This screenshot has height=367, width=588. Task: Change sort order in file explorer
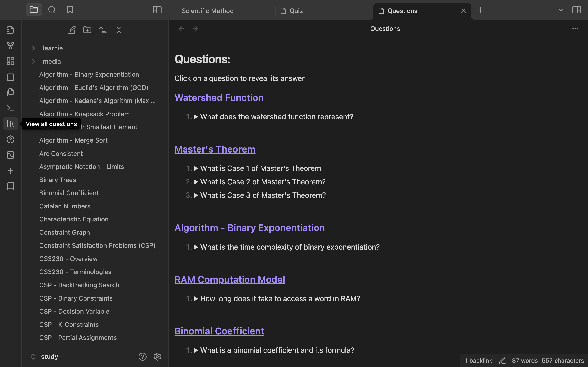click(x=103, y=30)
